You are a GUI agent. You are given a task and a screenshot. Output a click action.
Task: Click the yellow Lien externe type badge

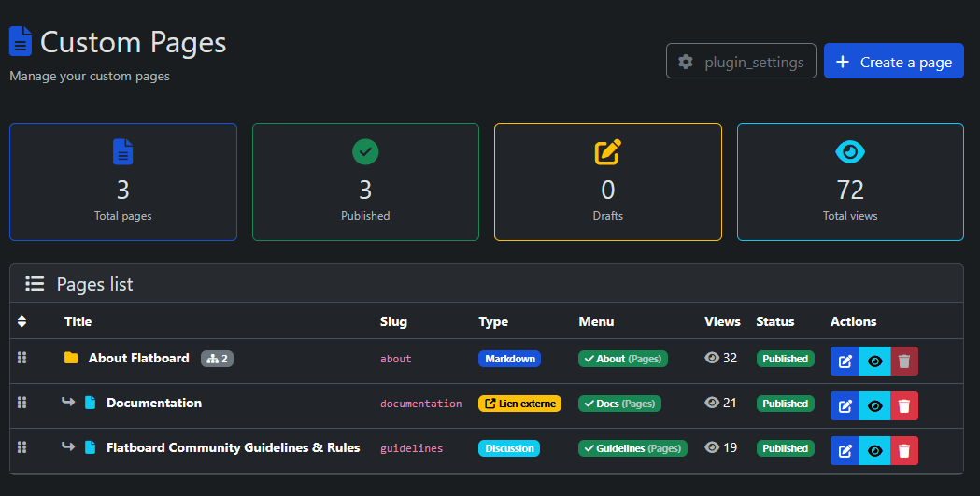coord(519,404)
